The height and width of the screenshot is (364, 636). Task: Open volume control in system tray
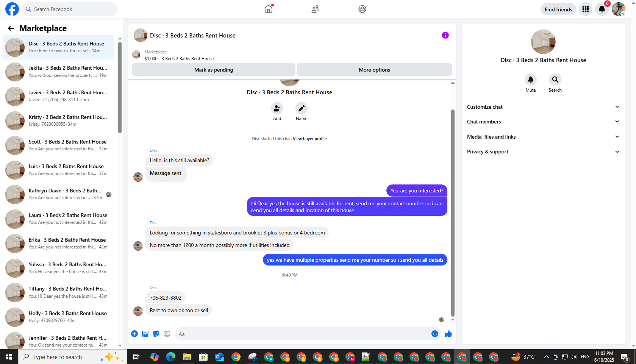pyautogui.click(x=573, y=357)
